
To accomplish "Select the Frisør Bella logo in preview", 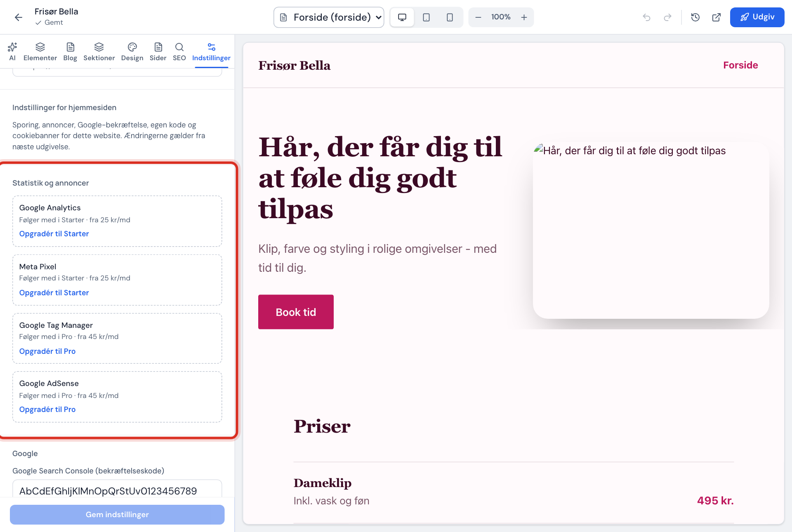I will [294, 66].
